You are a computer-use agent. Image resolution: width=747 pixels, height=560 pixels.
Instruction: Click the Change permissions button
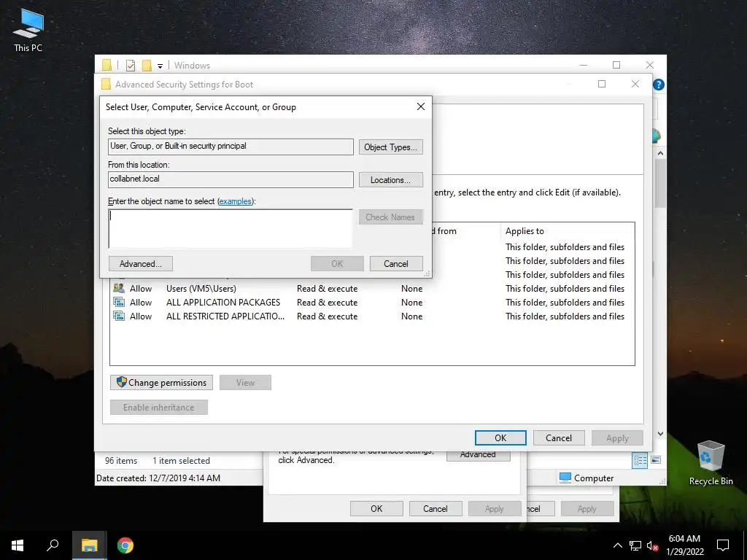(161, 382)
